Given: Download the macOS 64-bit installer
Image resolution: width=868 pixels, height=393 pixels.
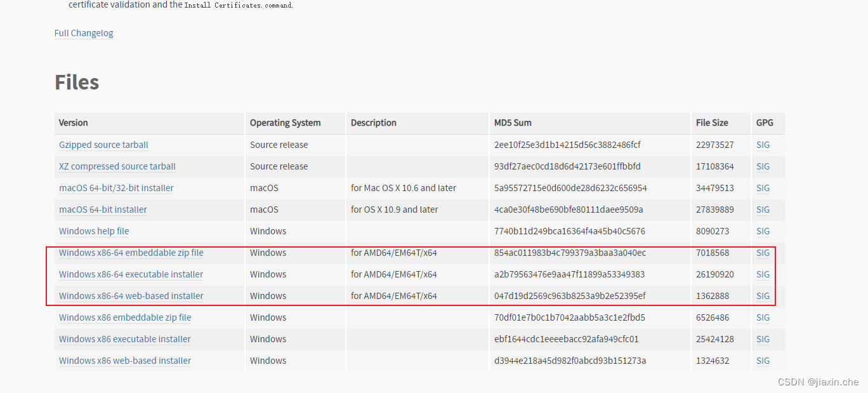Looking at the screenshot, I should pos(102,210).
